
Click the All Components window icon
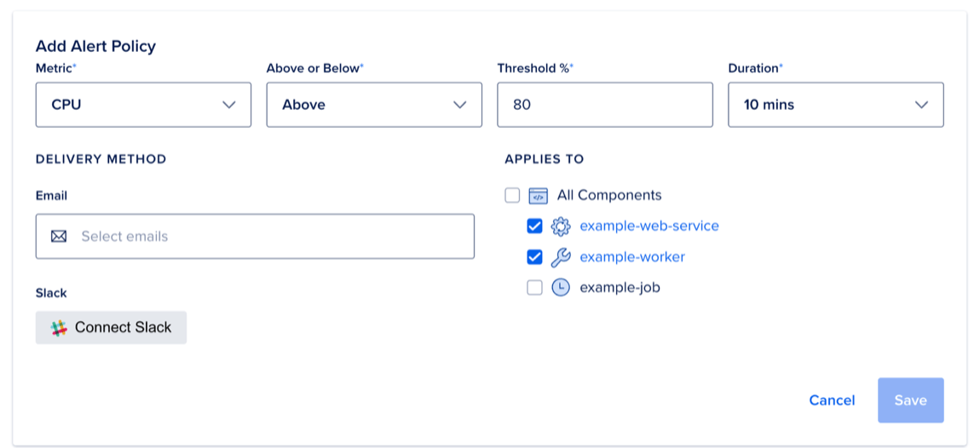(538, 196)
